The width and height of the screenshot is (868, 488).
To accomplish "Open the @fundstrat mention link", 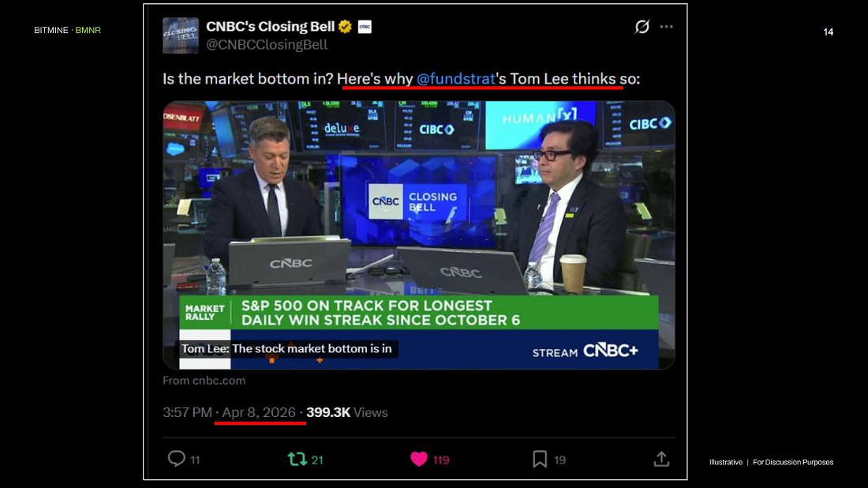I will 455,79.
